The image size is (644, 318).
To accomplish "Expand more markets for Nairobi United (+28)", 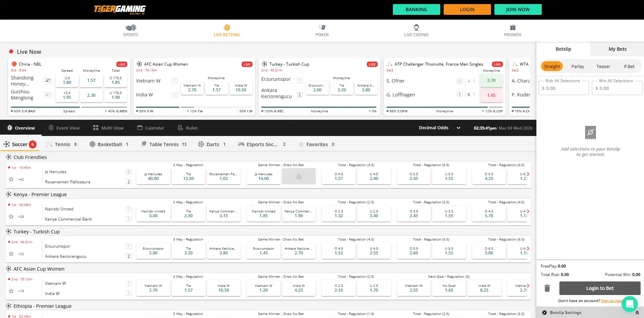I will [x=21, y=217].
